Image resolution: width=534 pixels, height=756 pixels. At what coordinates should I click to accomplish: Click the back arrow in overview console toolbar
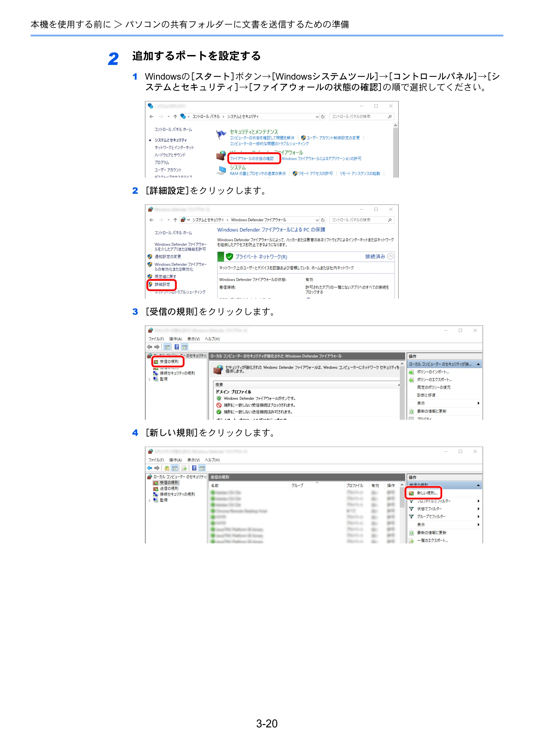[150, 347]
